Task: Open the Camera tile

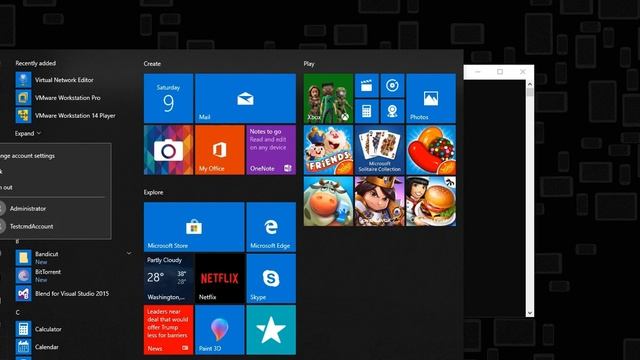Action: [x=169, y=150]
